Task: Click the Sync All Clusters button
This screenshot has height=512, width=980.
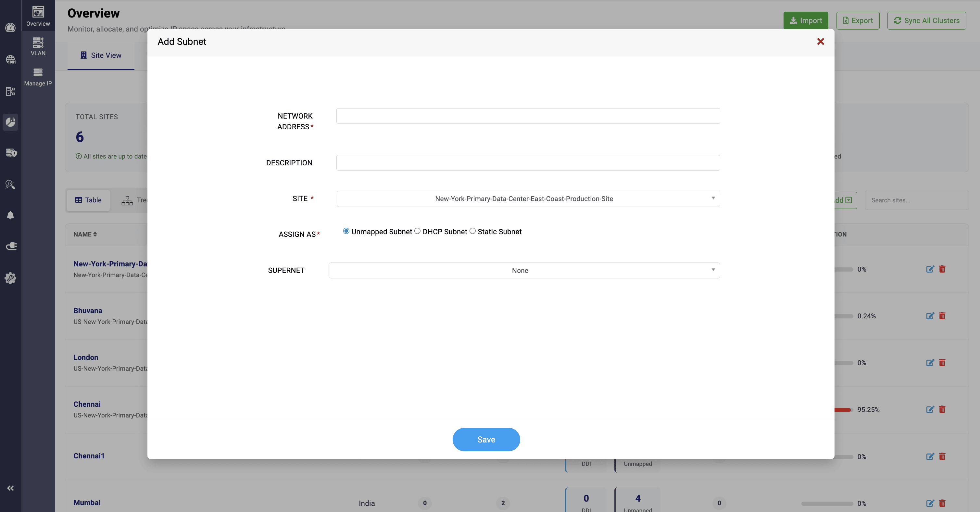Action: (x=926, y=20)
